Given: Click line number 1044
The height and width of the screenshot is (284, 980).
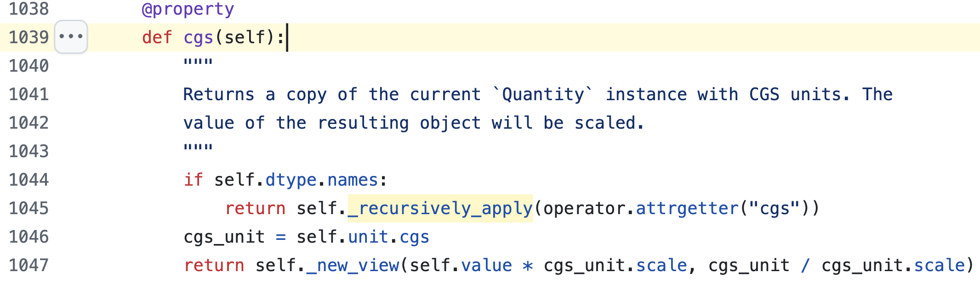Looking at the screenshot, I should coord(28,180).
